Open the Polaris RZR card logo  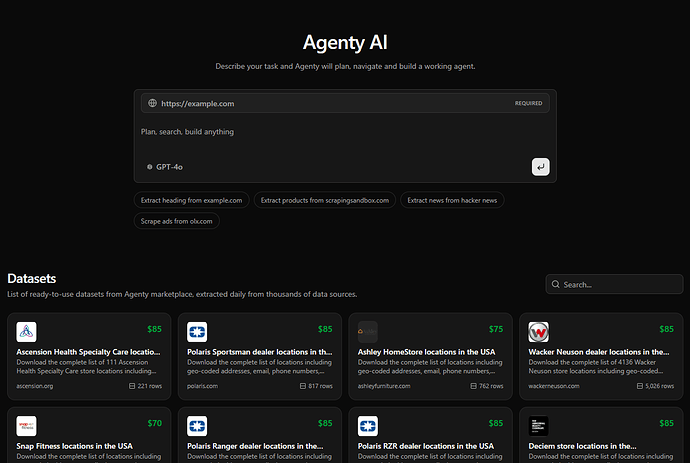[367, 426]
